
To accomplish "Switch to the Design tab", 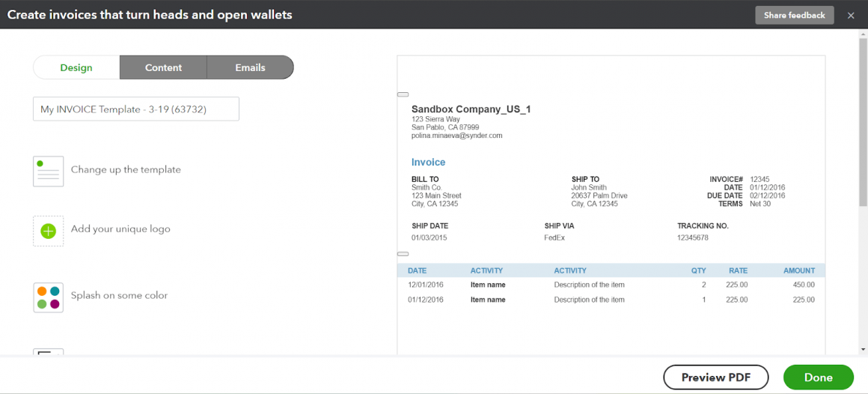I will pyautogui.click(x=76, y=67).
